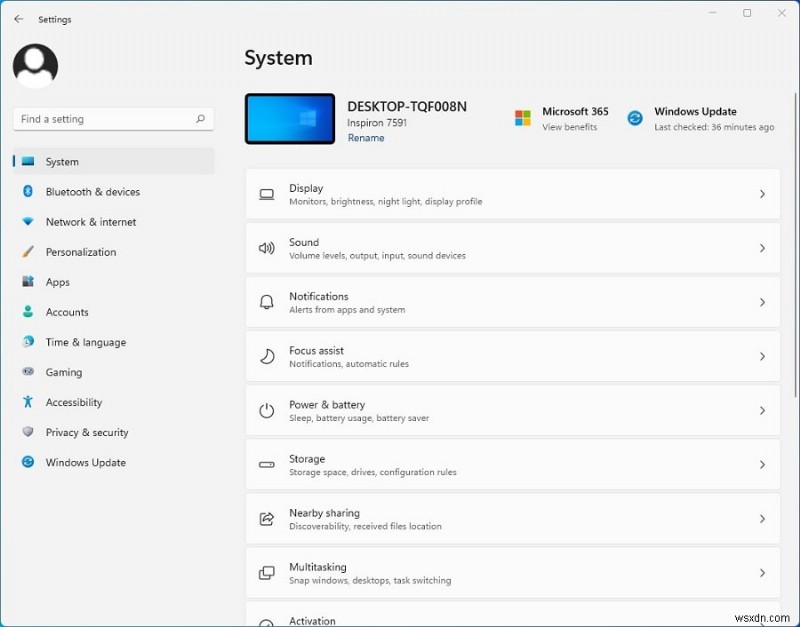Click the Rename link under DESKTOP-TQF008N
This screenshot has width=800, height=627.
pyautogui.click(x=366, y=137)
